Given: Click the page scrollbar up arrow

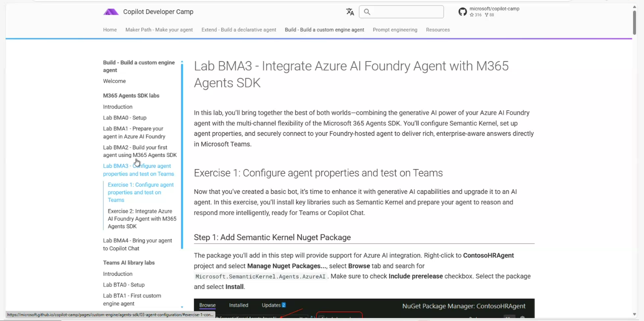Looking at the screenshot, I should click(634, 7).
